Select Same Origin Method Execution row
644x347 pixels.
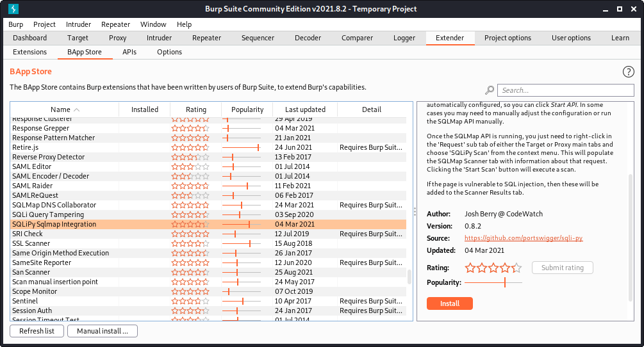point(208,253)
